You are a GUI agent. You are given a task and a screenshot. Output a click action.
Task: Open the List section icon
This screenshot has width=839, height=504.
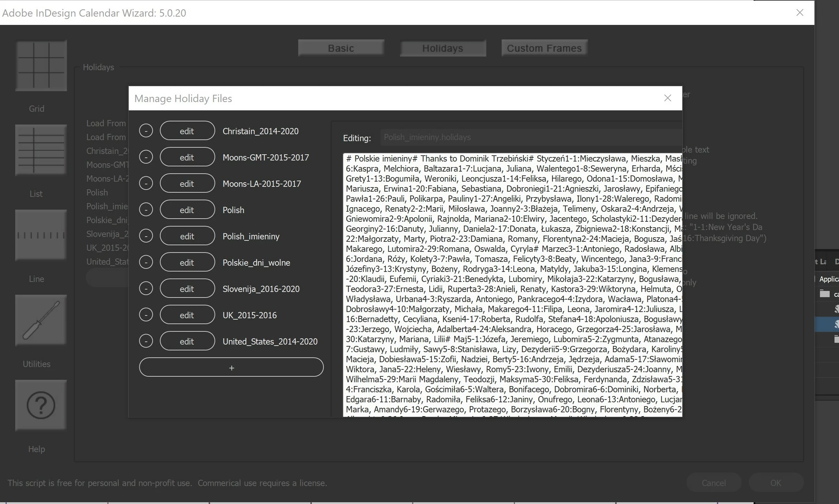pyautogui.click(x=41, y=150)
